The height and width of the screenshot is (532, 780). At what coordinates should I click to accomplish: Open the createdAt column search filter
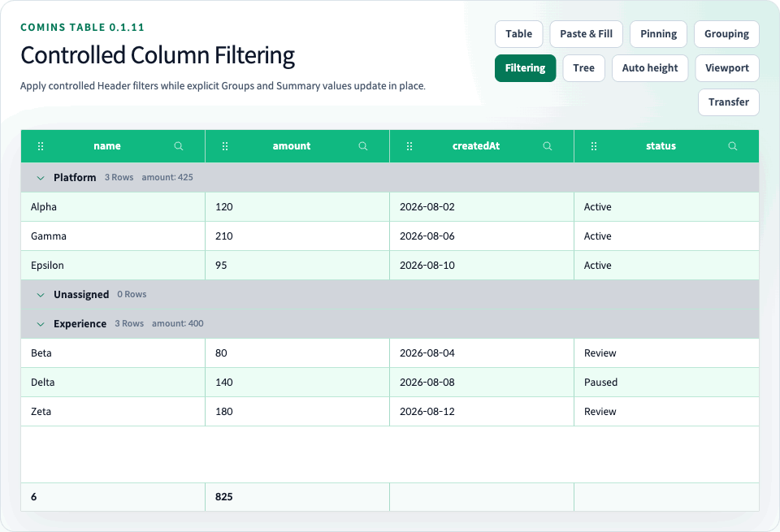[x=547, y=146]
